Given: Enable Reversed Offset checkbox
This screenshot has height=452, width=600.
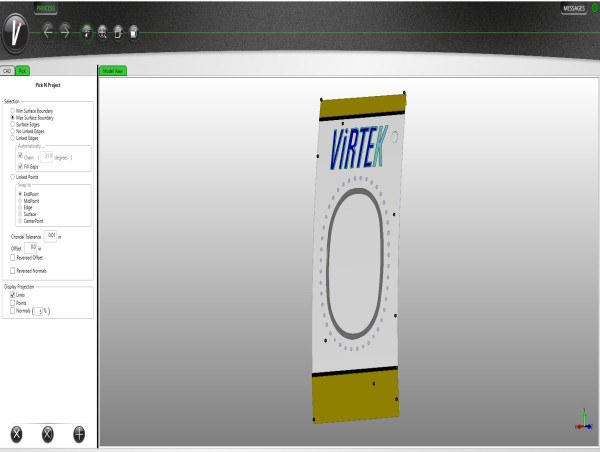Looking at the screenshot, I should tap(13, 258).
